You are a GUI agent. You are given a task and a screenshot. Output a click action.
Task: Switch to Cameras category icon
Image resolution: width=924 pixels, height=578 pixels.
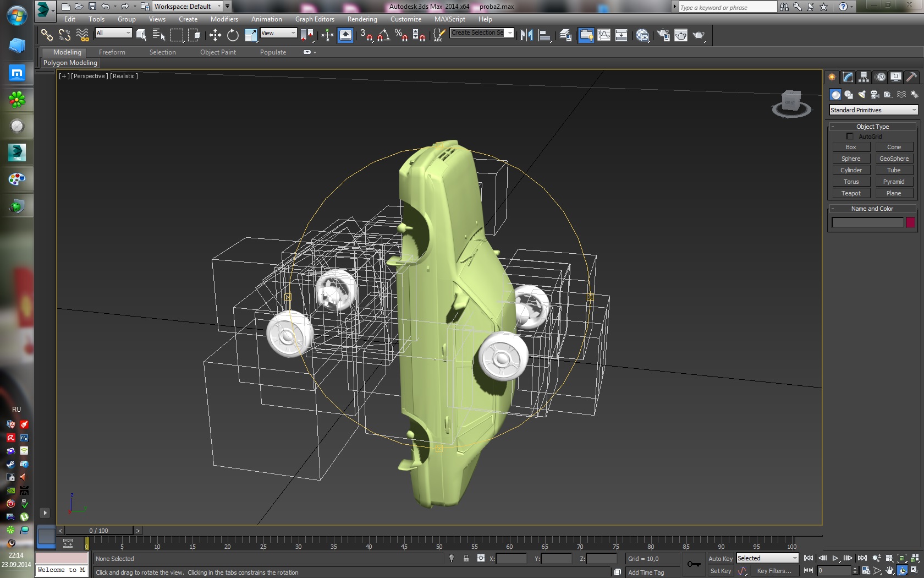[x=875, y=95]
